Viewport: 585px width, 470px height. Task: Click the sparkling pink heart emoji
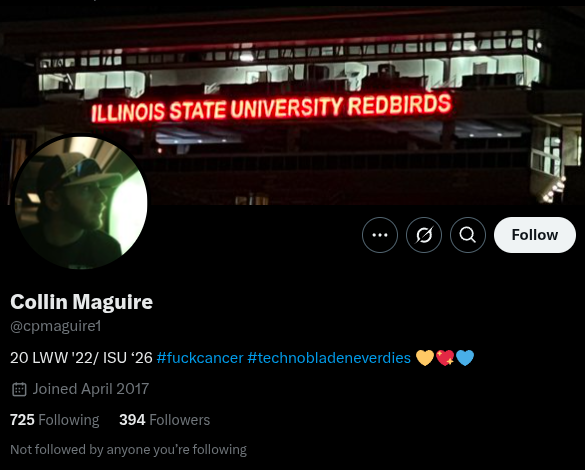(445, 358)
